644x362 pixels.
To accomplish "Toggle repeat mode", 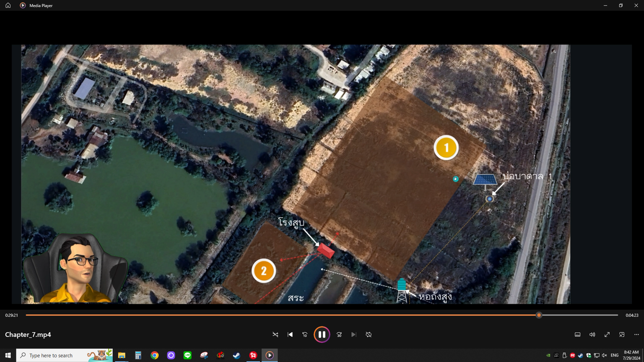I will pyautogui.click(x=369, y=334).
